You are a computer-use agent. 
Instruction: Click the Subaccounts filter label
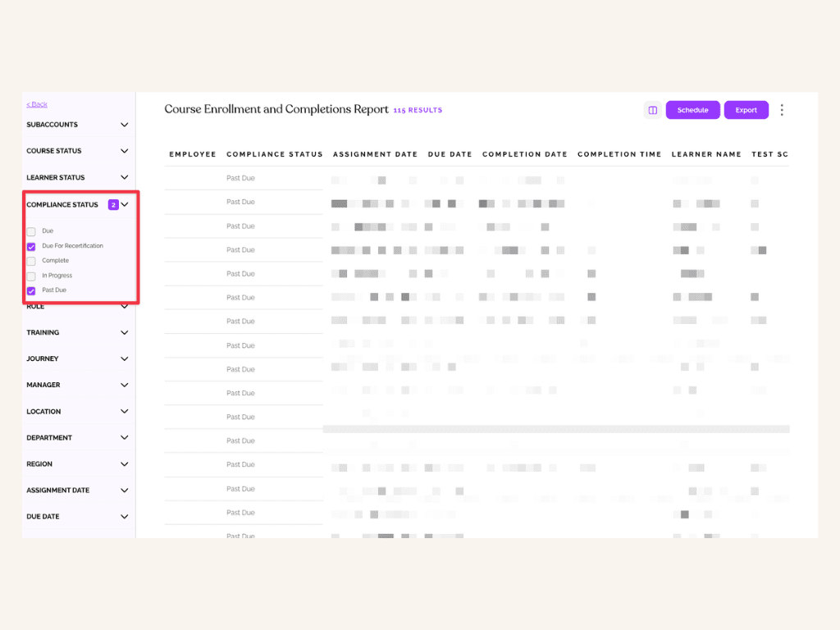[x=52, y=125]
